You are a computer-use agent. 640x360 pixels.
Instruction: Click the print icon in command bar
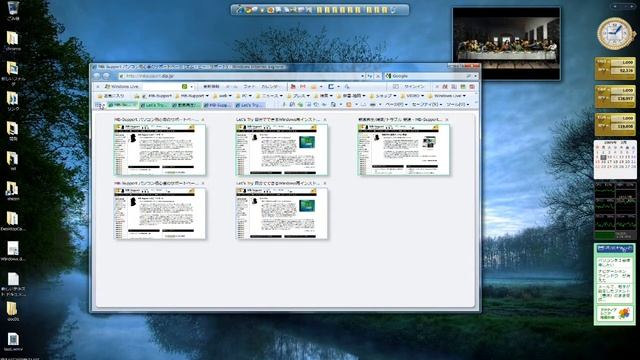pyautogui.click(x=373, y=104)
